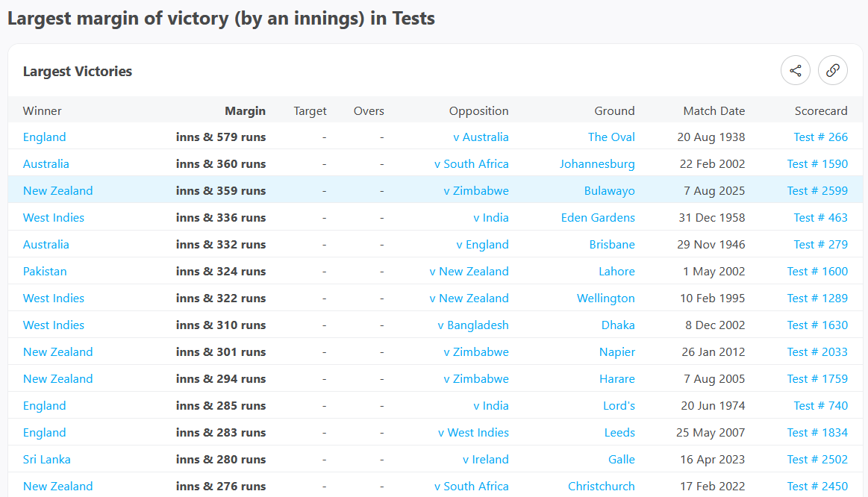This screenshot has width=868, height=497.
Task: Open scorecard Test # 2450
Action: coord(818,487)
